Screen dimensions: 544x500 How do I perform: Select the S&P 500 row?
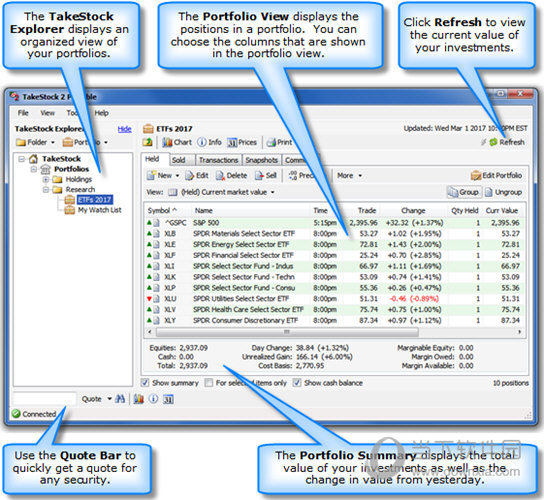(334, 223)
